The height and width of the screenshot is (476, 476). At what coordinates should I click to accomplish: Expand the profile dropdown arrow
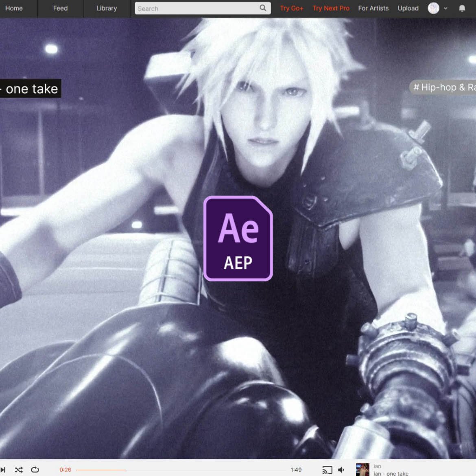445,9
